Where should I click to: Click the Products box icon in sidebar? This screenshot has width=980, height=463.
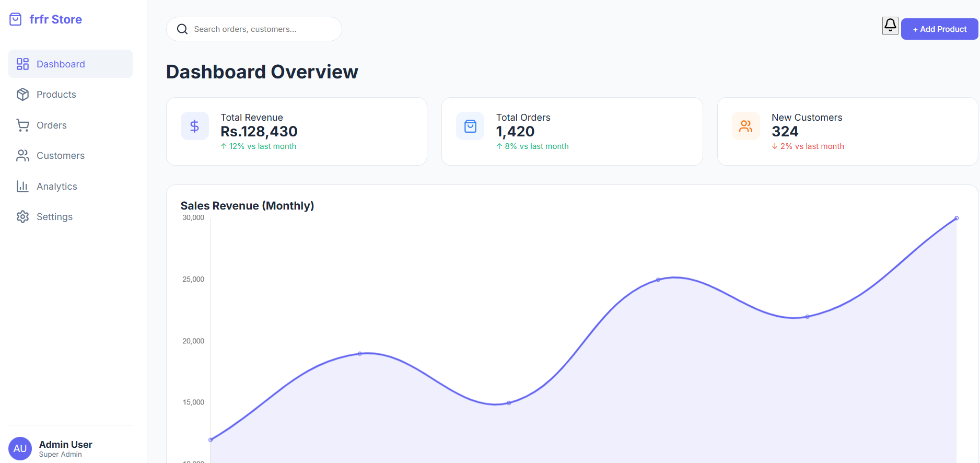pyautogui.click(x=22, y=95)
